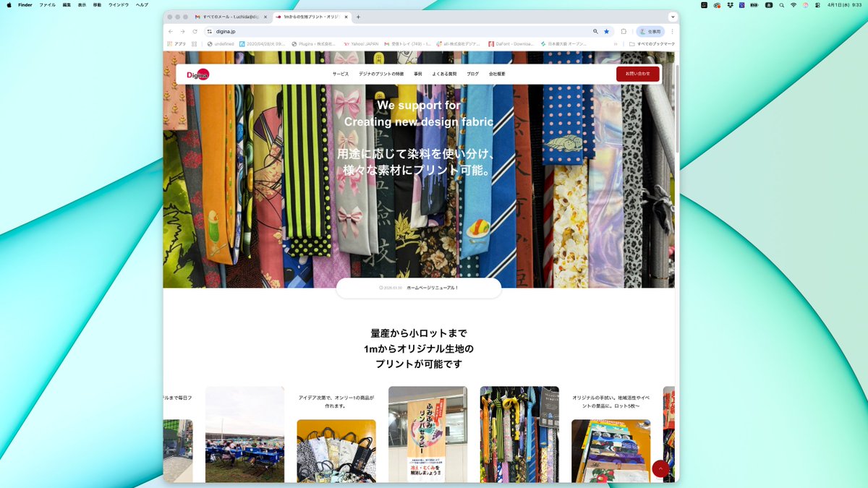This screenshot has width=868, height=488.
Task: Open the Plugins bookmark
Action: pos(312,43)
